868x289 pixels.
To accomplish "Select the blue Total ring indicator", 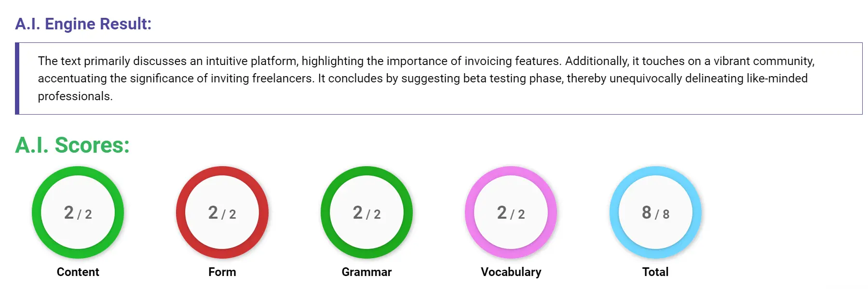I will 655,171.
